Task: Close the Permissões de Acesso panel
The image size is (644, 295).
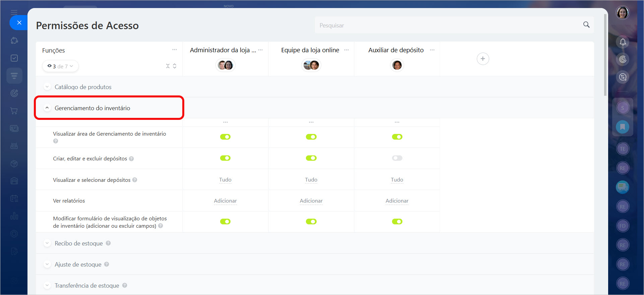Action: 19,23
